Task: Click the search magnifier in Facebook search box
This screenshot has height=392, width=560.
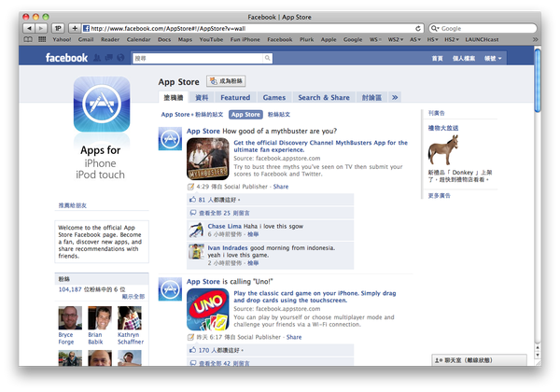Action: click(267, 58)
